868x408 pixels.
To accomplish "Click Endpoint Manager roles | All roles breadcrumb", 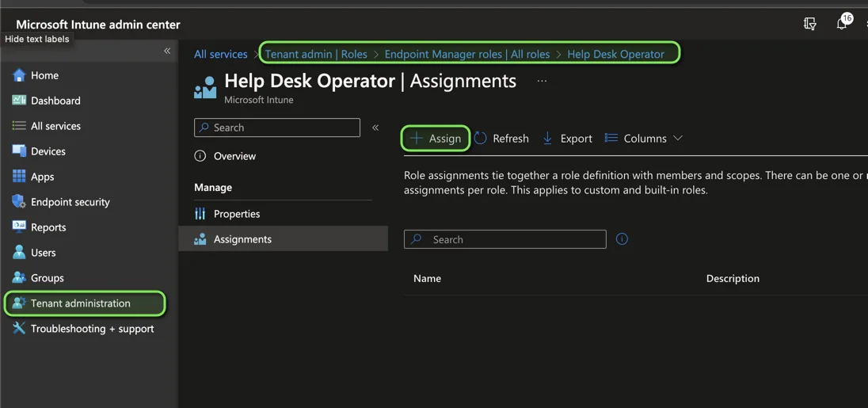I will pyautogui.click(x=467, y=54).
